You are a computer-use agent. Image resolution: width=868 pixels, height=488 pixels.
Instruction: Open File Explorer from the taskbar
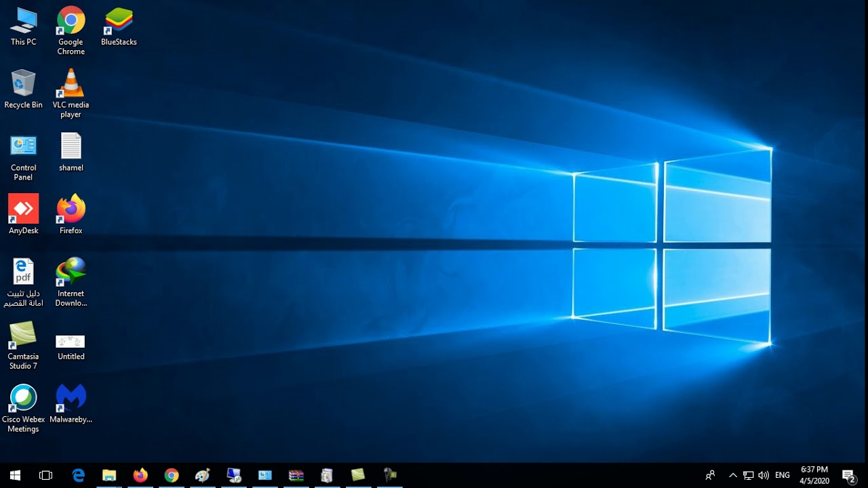(x=109, y=475)
